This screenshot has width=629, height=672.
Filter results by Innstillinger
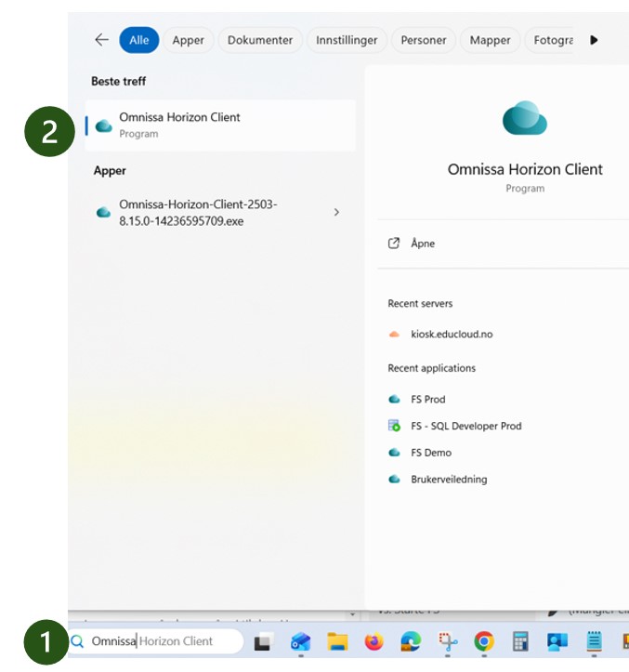[348, 40]
